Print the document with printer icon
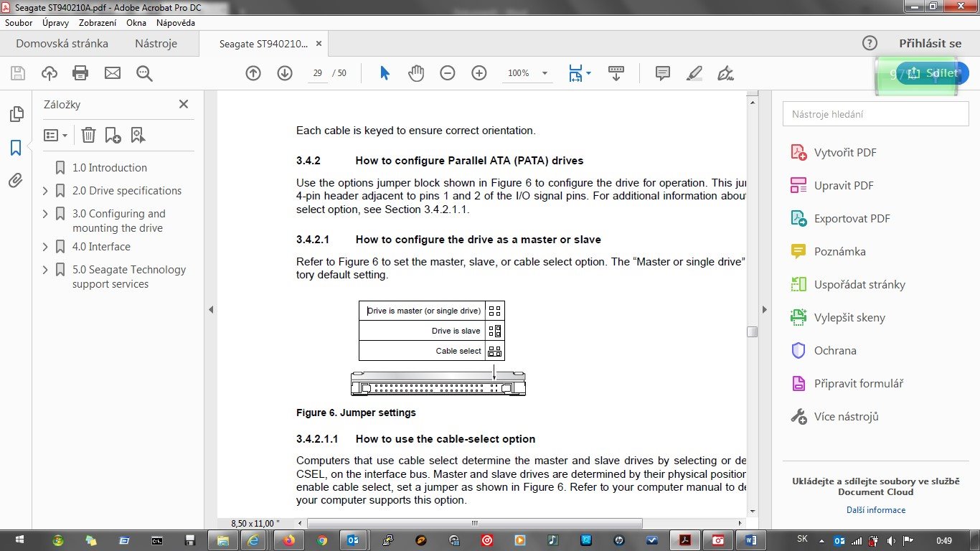 click(x=80, y=73)
